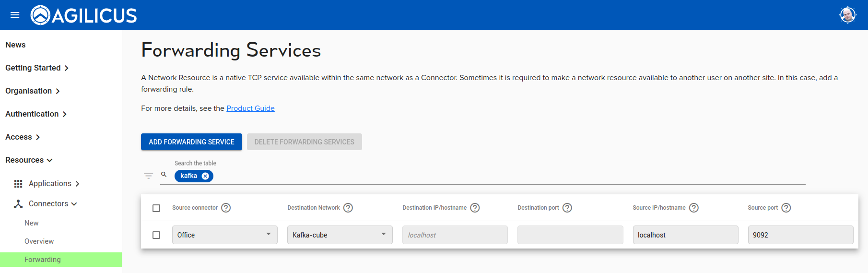Expand the Getting Started menu section
This screenshot has width=868, height=273.
(37, 68)
